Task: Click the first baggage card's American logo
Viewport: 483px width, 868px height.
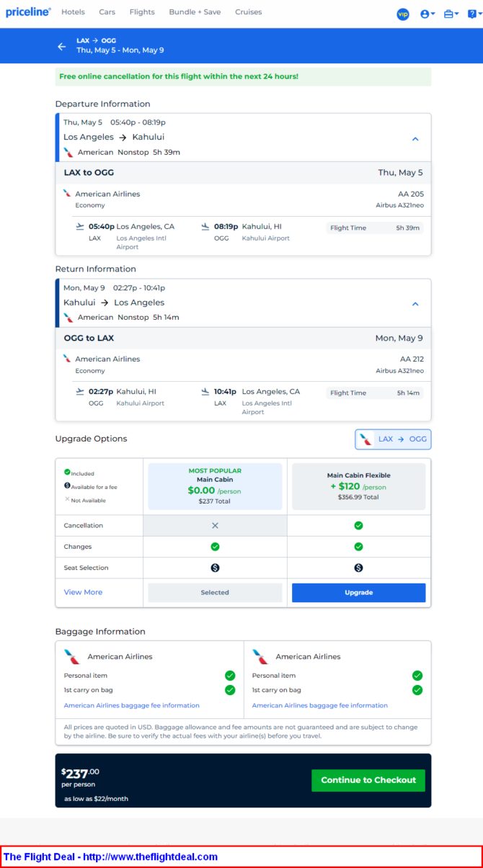Action: 72,656
